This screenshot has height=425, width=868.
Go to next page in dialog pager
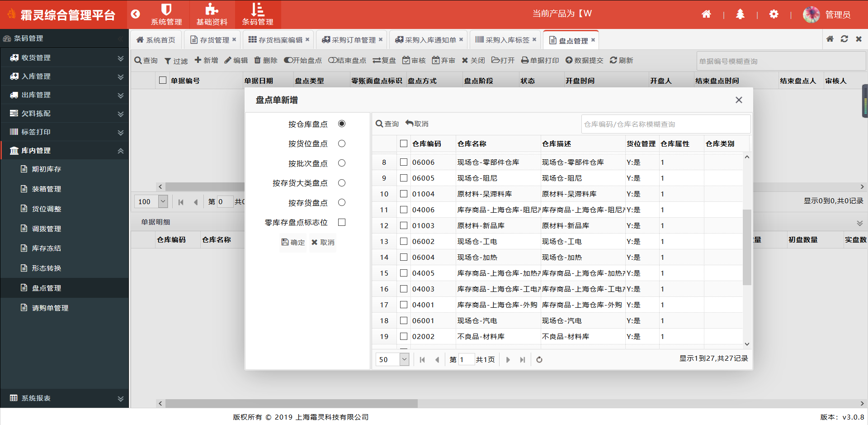(x=508, y=360)
